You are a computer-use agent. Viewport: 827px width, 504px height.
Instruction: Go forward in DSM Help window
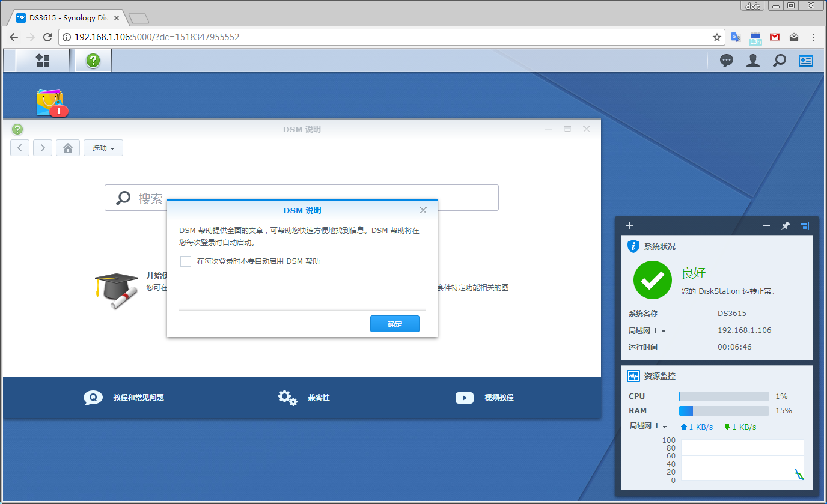[x=43, y=148]
